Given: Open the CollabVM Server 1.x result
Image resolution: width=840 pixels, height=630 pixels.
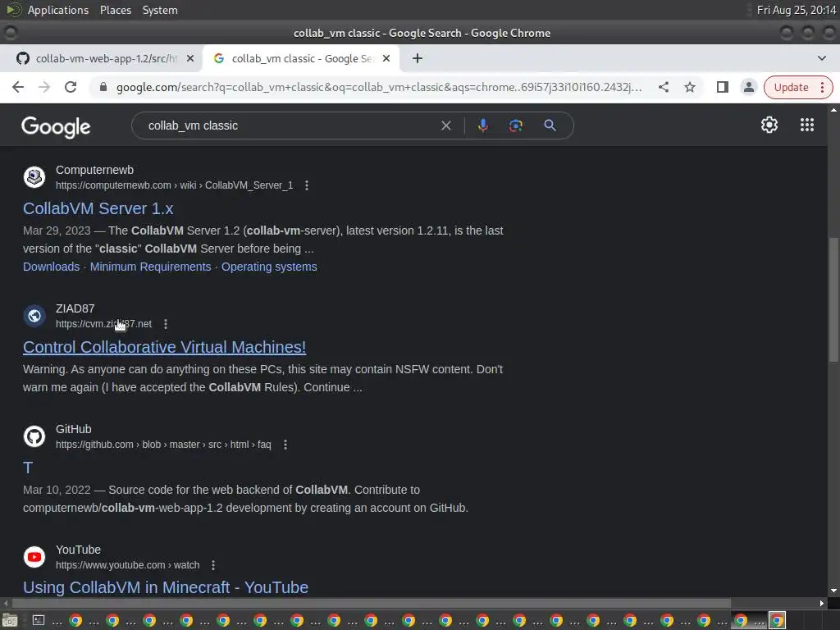Looking at the screenshot, I should (x=98, y=208).
